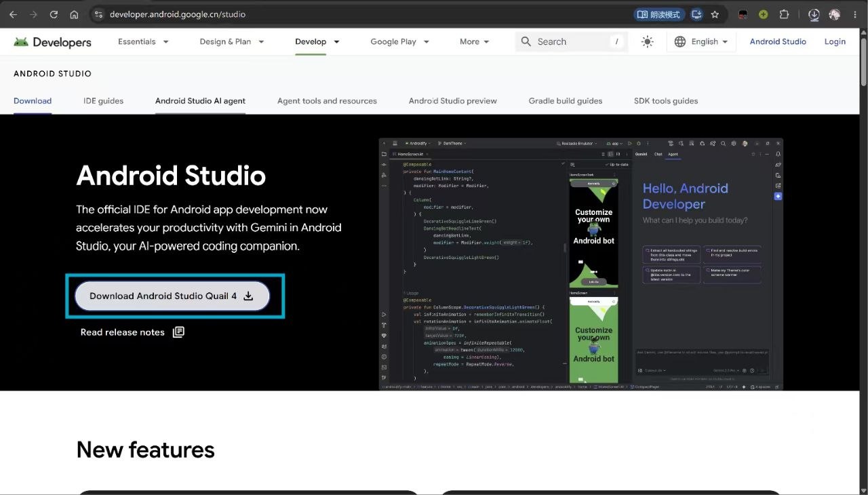Bookmark this page with star icon
The image size is (868, 495).
(x=715, y=14)
